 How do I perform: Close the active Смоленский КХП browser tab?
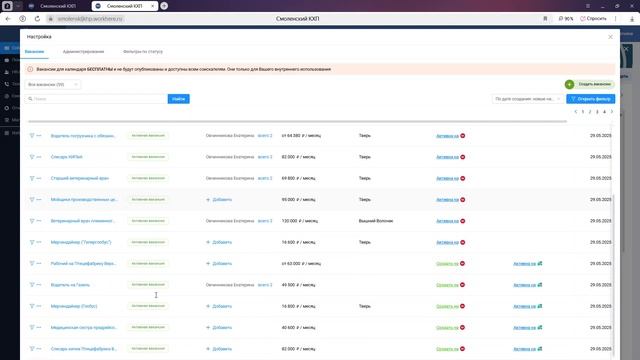(152, 6)
